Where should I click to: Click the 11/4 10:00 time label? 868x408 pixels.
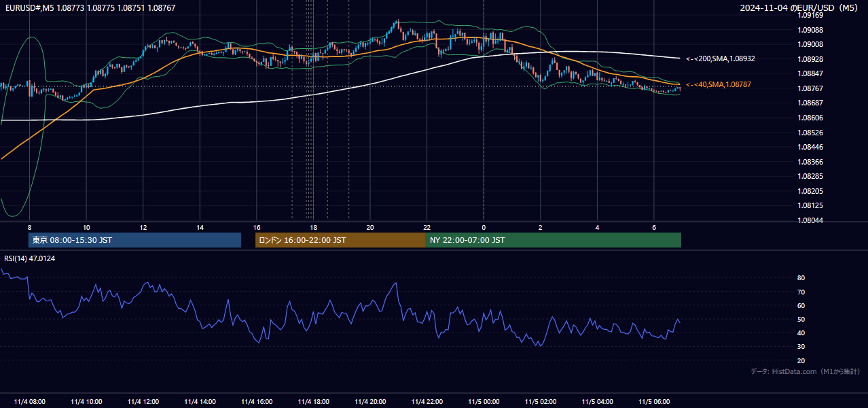point(86,401)
